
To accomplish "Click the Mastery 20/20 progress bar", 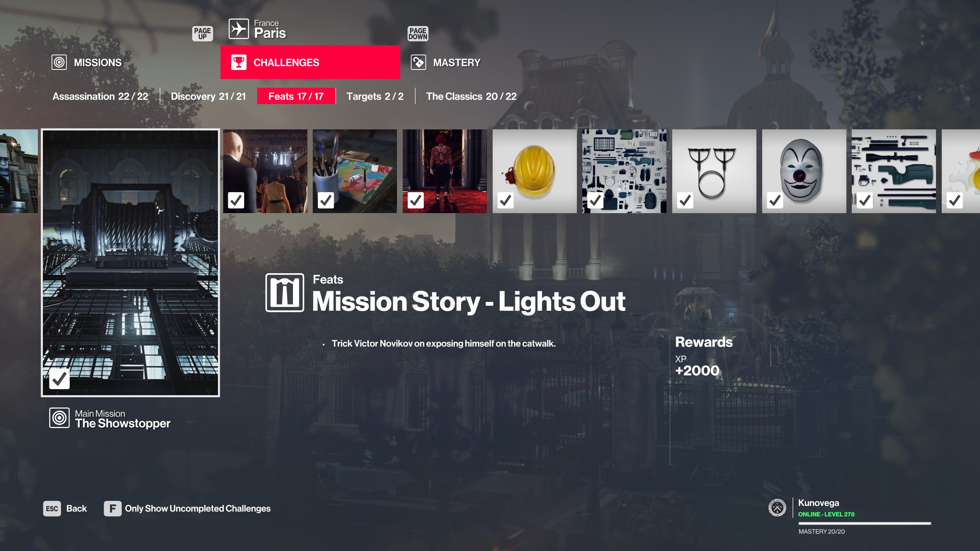I will pos(864,523).
